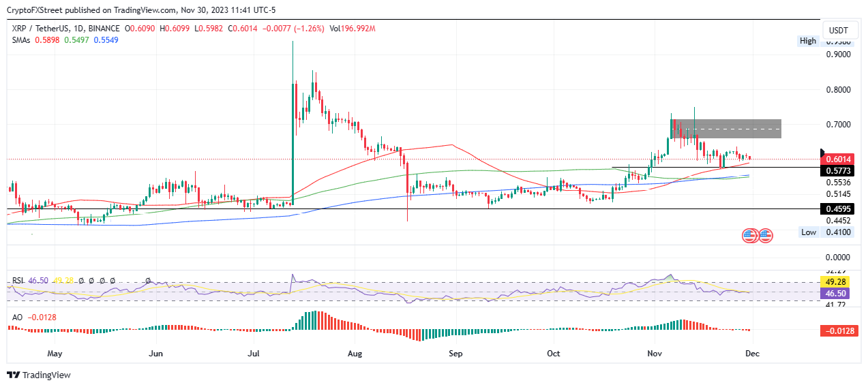Click the low price L0.5982
This screenshot has width=868, height=387.
coord(210,29)
